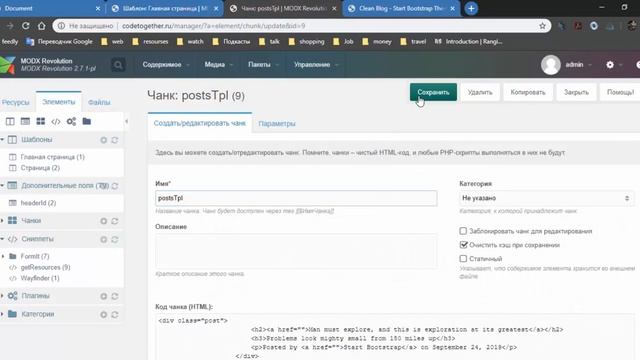Open the settings gear in top bar
640x360 pixels.
pyautogui.click(x=610, y=64)
